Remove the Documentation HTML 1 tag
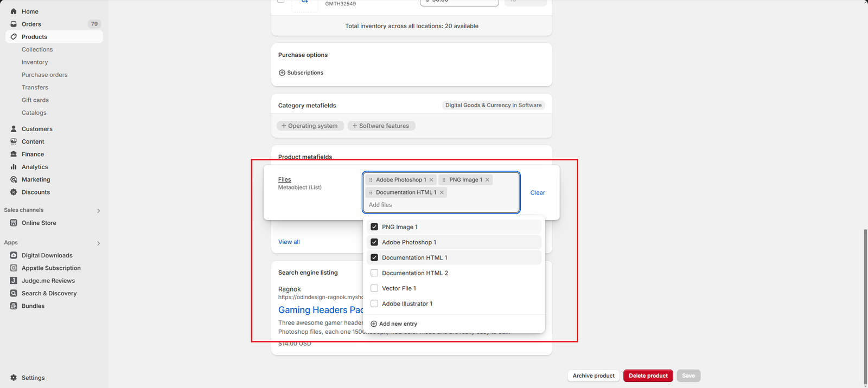The height and width of the screenshot is (388, 868). pos(442,192)
